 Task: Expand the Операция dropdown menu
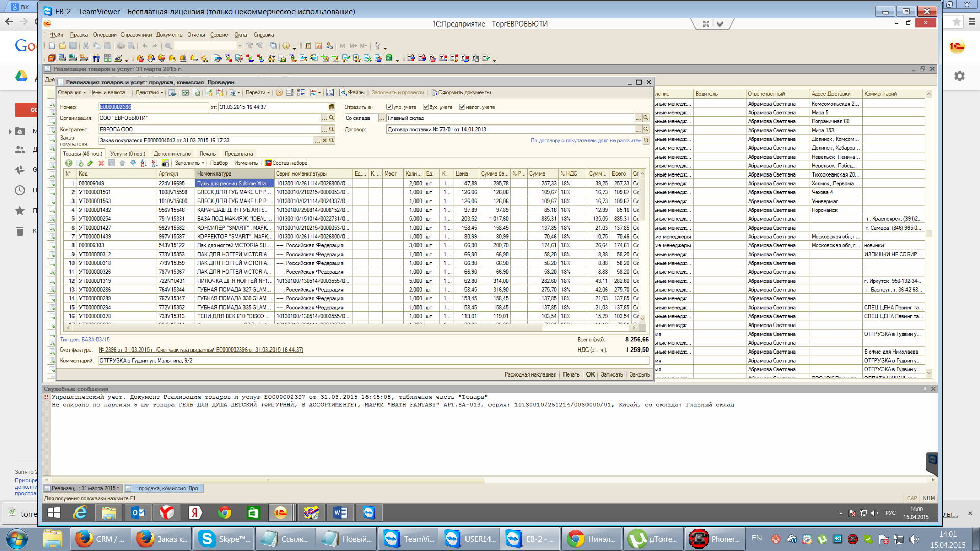pyautogui.click(x=71, y=93)
